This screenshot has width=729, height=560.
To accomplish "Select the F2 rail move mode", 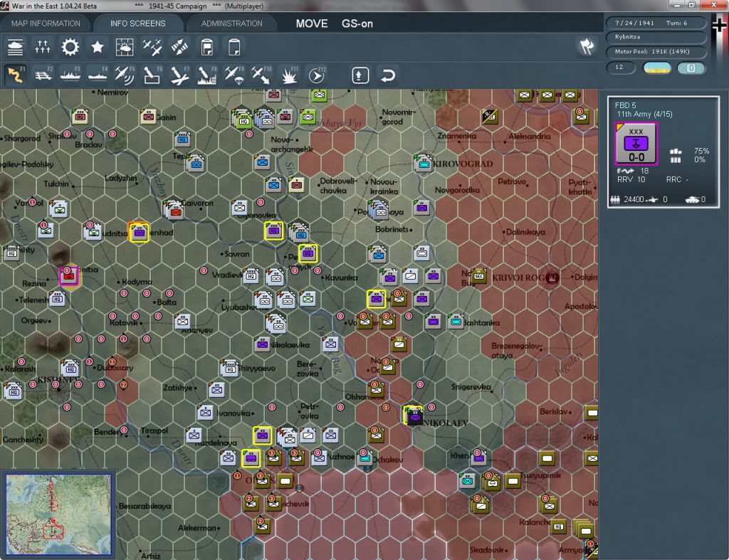I will [43, 75].
